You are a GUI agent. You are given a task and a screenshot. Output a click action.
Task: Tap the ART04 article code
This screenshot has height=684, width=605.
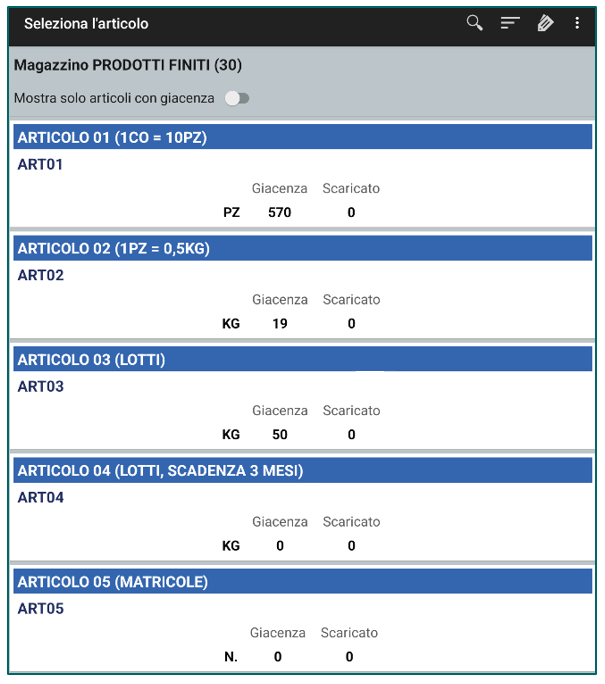[x=41, y=497]
